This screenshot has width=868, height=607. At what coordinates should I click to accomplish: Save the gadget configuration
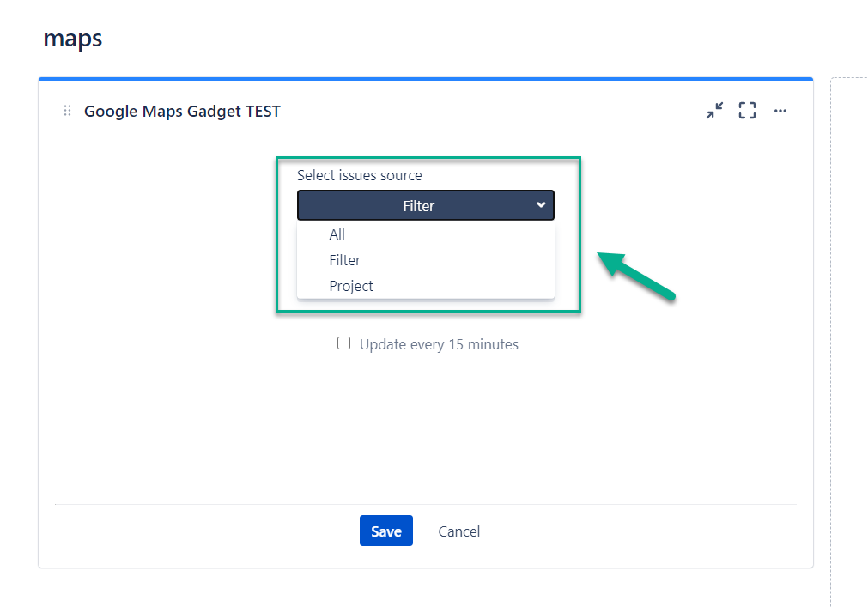click(x=386, y=531)
